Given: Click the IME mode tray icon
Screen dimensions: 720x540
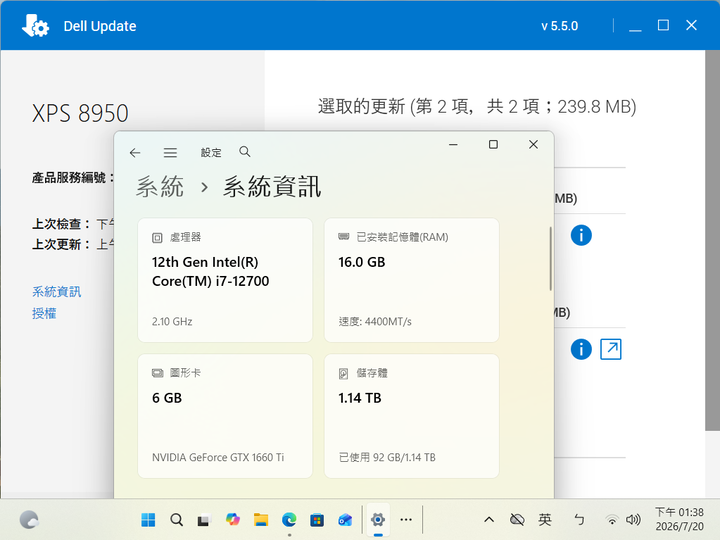Looking at the screenshot, I should point(579,520).
